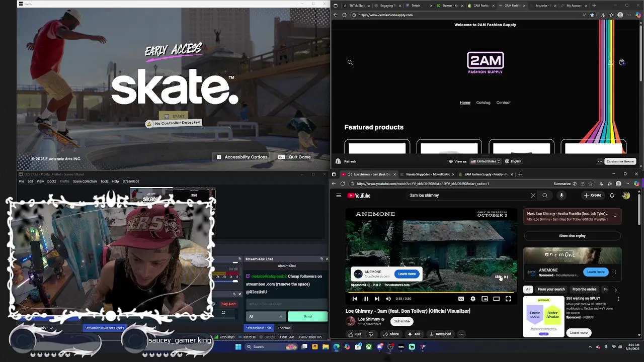Open the English language selector
Screen dimensions: 644x362
513,161
